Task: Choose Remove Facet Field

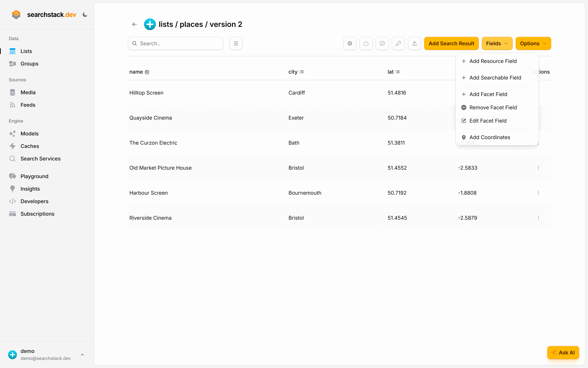Action: (497, 108)
